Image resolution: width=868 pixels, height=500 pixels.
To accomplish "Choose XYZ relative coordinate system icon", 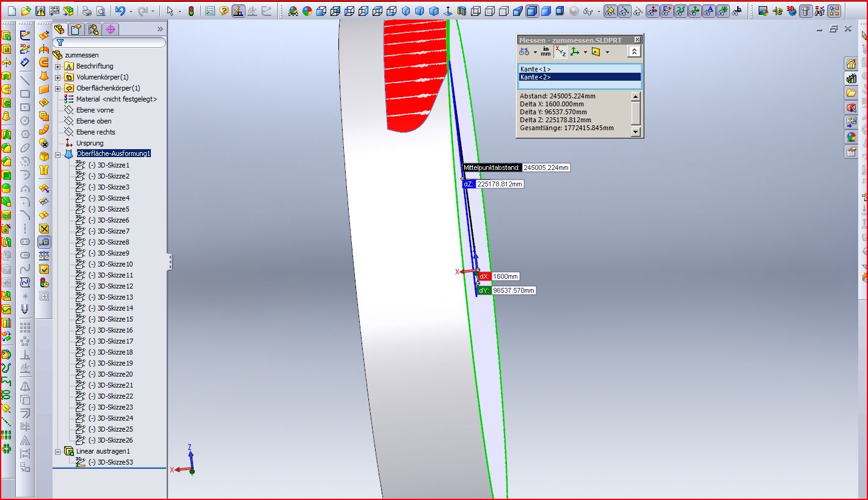I will click(x=575, y=52).
